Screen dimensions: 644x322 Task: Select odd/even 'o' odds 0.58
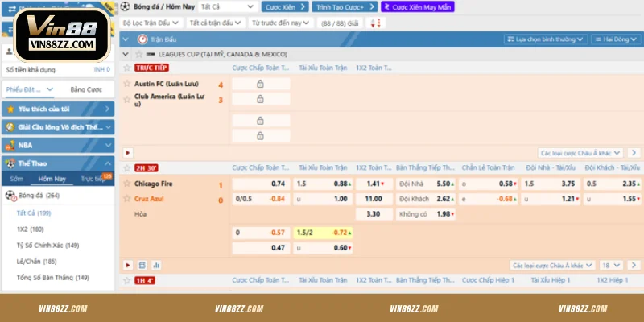[x=489, y=184]
